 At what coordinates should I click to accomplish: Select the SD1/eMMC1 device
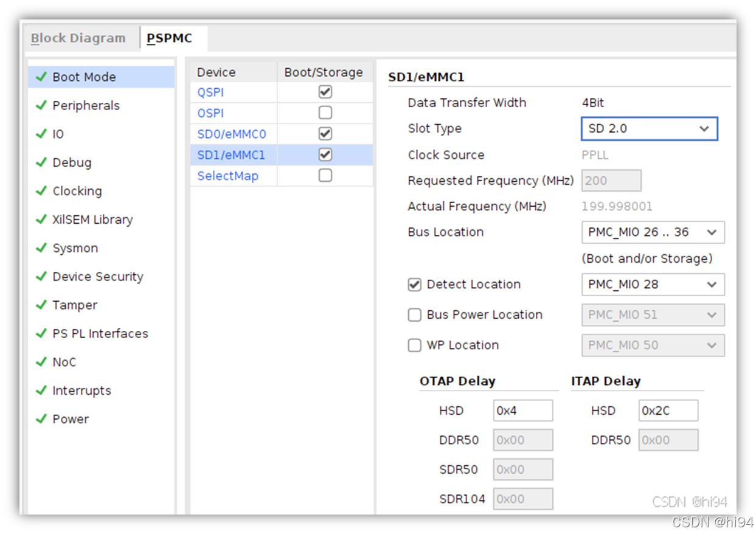tap(231, 155)
